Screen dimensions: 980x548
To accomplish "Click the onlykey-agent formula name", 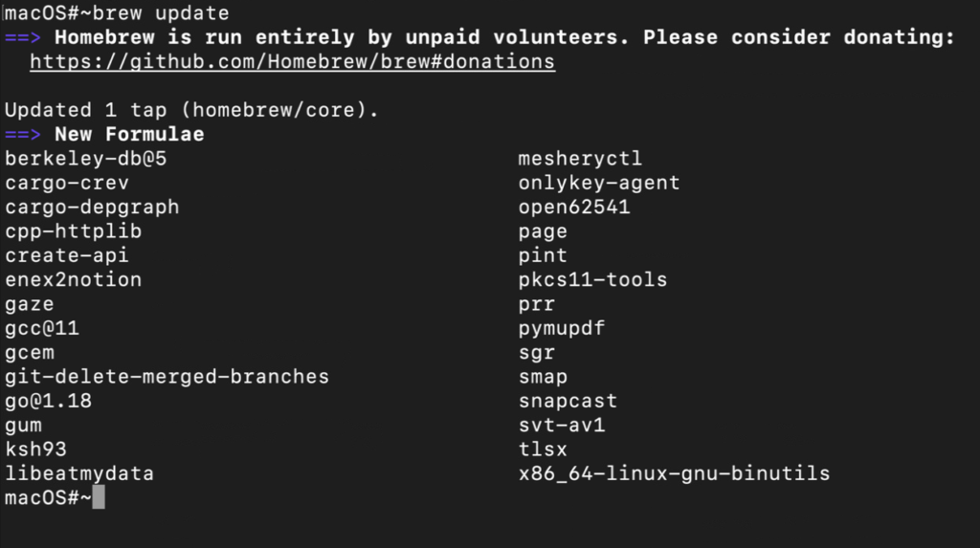I will [x=599, y=183].
